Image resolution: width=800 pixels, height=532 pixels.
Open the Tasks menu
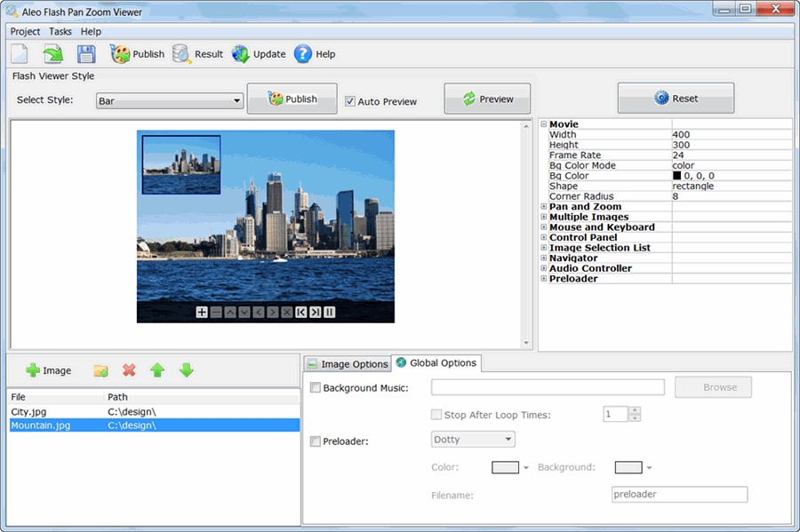[x=60, y=31]
